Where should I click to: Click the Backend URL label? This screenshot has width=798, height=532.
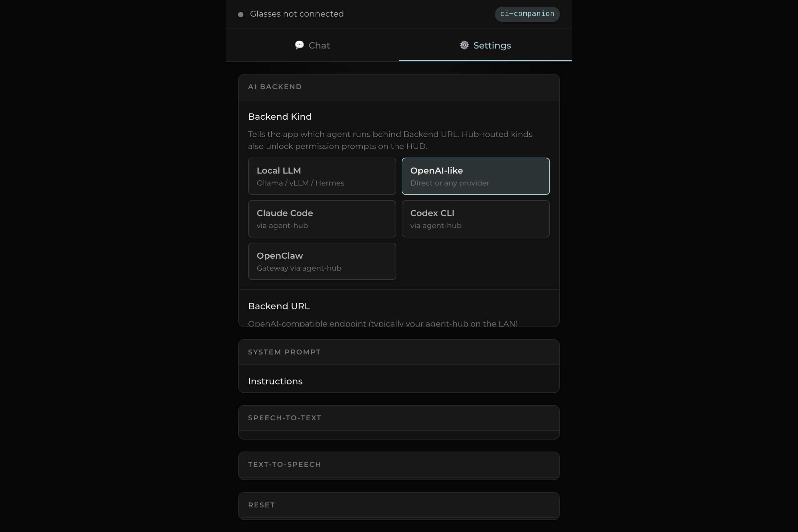coord(279,306)
